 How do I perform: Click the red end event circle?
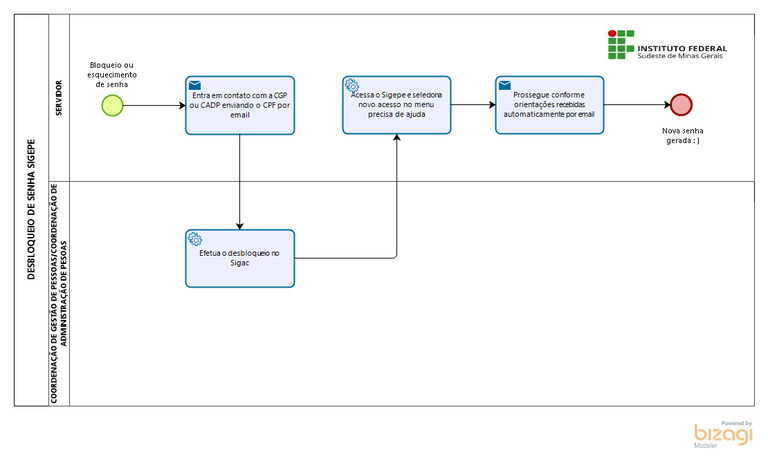click(x=681, y=105)
